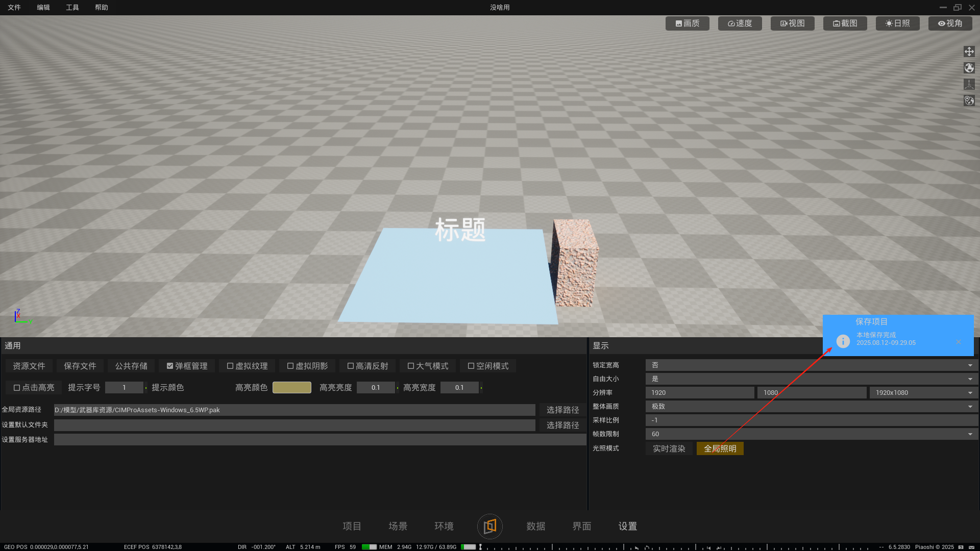Click the move/pan arrows viewport icon

969,52
